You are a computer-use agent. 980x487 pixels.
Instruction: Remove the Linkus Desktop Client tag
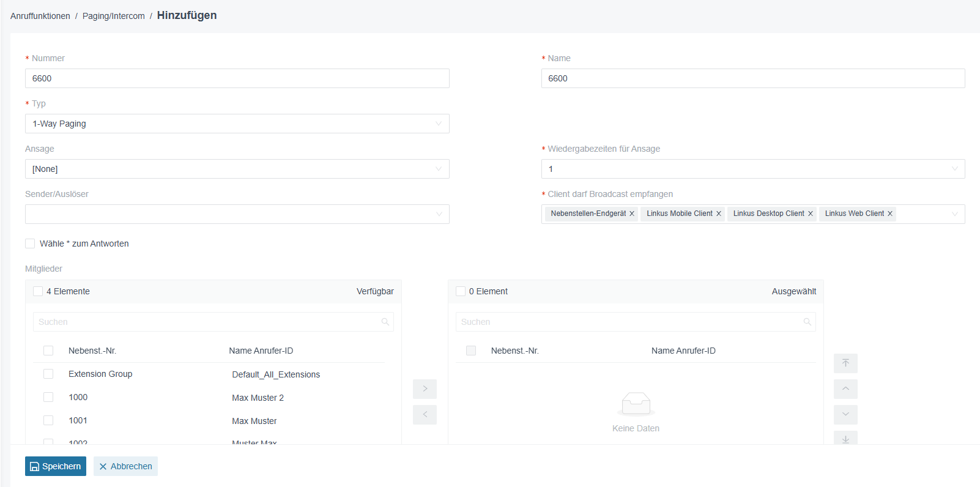click(x=811, y=214)
